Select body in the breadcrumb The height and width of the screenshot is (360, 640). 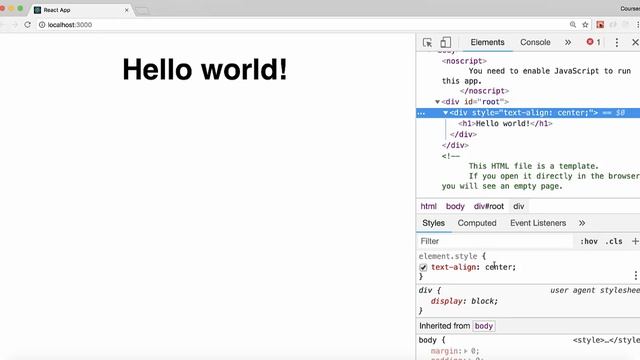[x=455, y=206]
